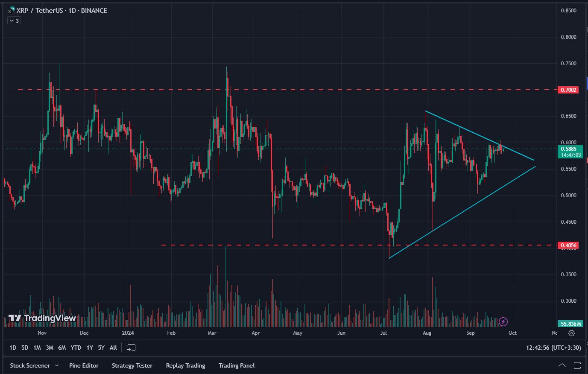Show All available data range

113,348
